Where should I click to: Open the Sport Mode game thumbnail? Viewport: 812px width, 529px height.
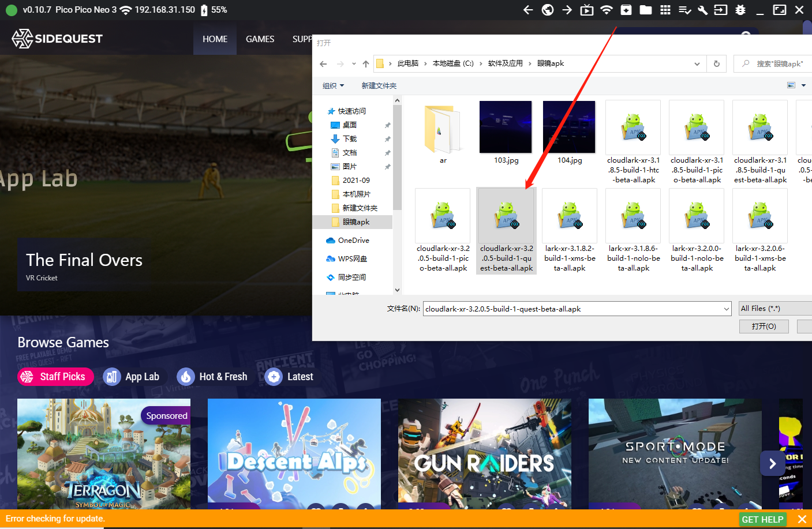click(675, 454)
